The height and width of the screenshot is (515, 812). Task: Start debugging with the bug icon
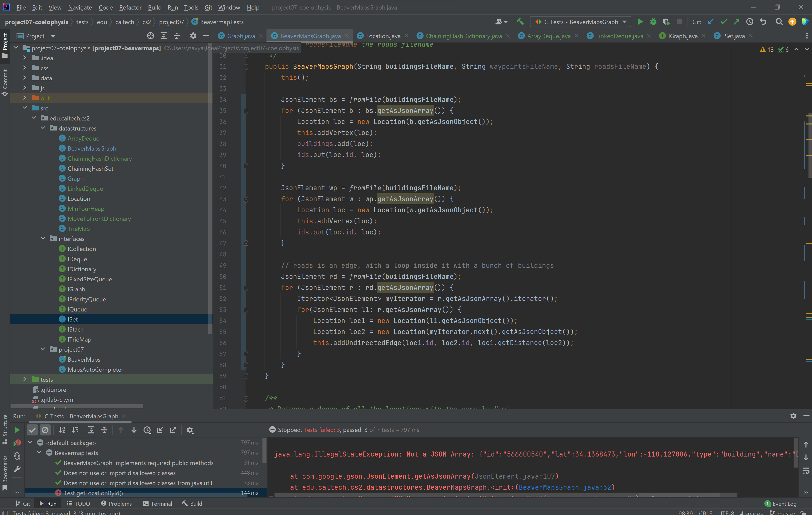pyautogui.click(x=653, y=22)
